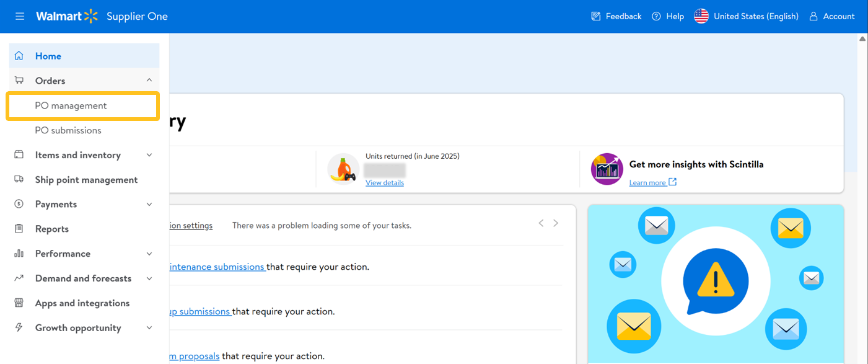868x364 pixels.
Task: Open the maintenance submissions link
Action: click(x=217, y=267)
